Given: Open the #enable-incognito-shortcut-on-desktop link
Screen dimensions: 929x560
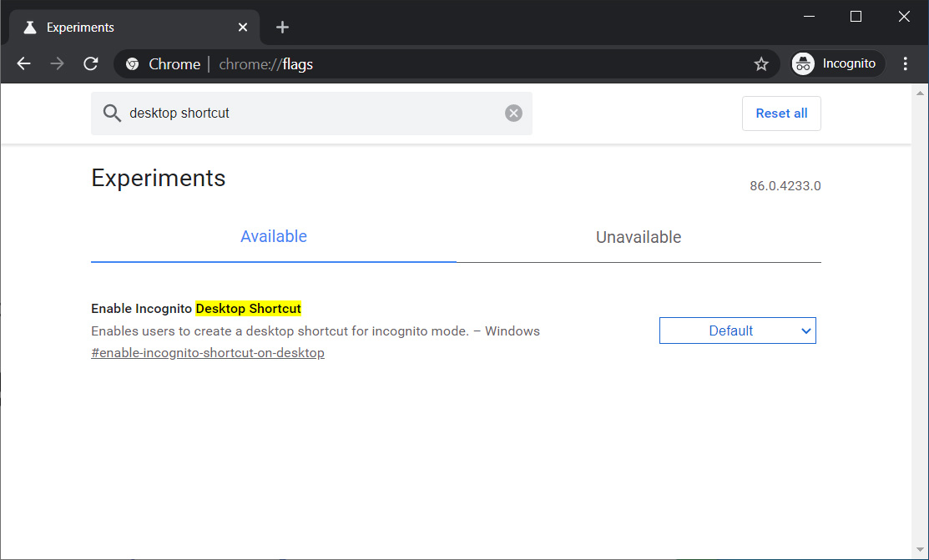Looking at the screenshot, I should point(208,353).
